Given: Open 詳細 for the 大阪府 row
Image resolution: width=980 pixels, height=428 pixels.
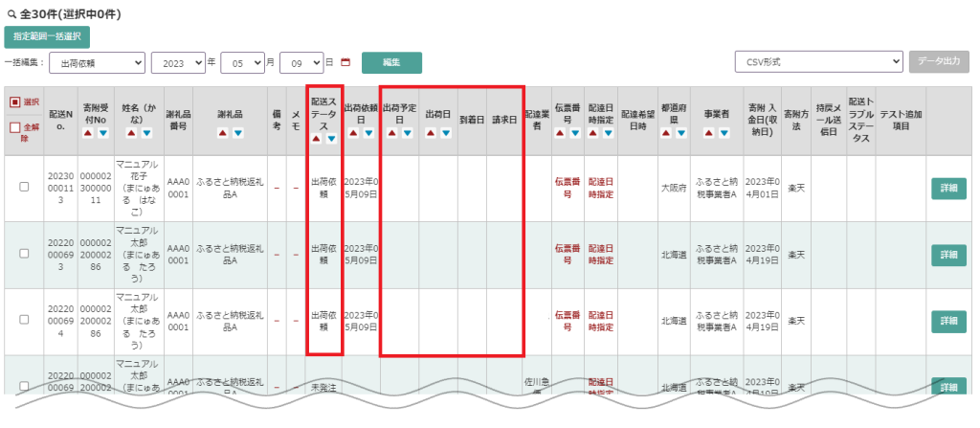Looking at the screenshot, I should tap(948, 189).
